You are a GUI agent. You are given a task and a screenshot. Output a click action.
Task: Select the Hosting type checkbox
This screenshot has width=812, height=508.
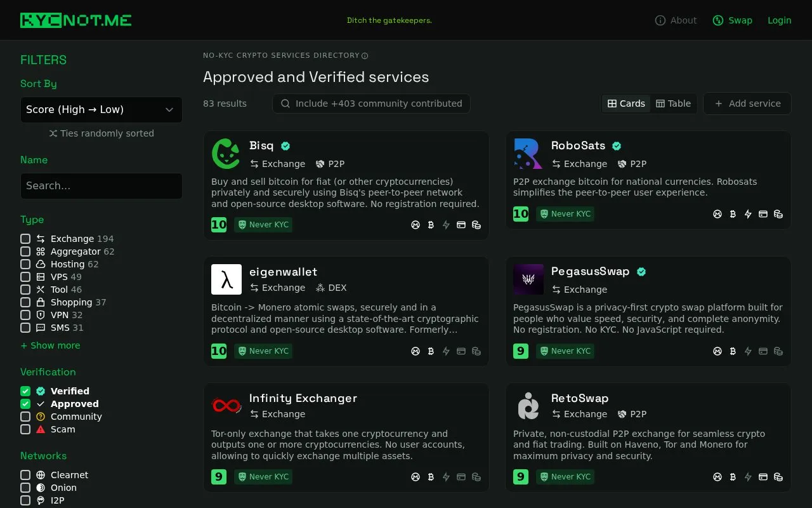[x=25, y=264]
